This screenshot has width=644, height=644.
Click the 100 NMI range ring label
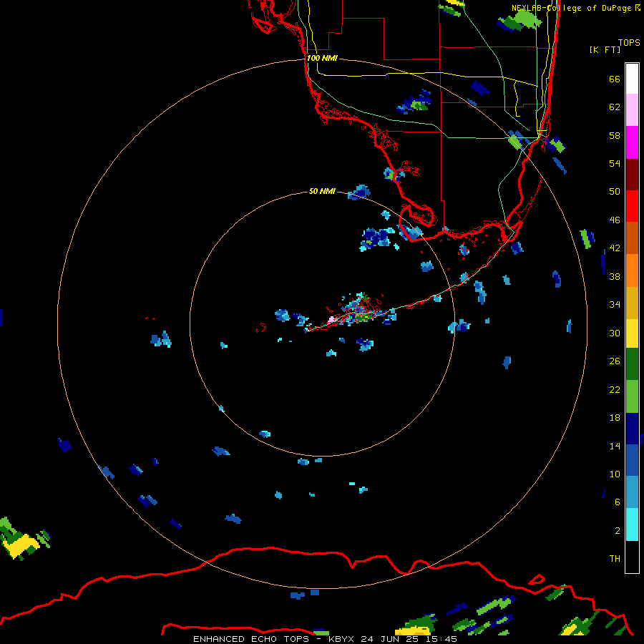pos(322,58)
